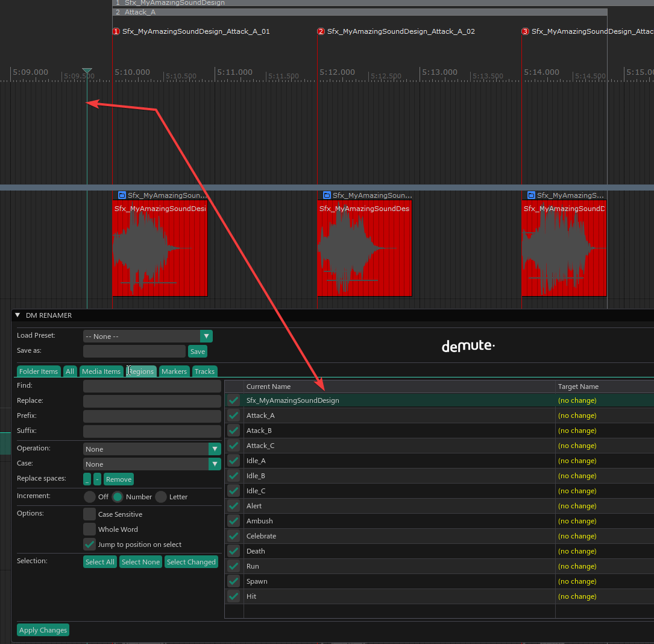Uncheck the Idle_B row checkbox
The height and width of the screenshot is (644, 654).
pyautogui.click(x=234, y=475)
